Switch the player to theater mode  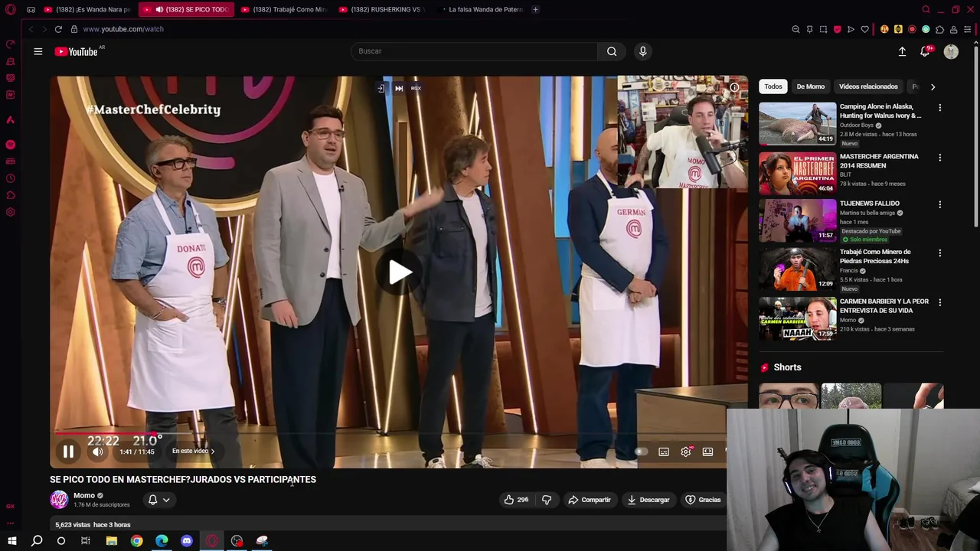[708, 452]
